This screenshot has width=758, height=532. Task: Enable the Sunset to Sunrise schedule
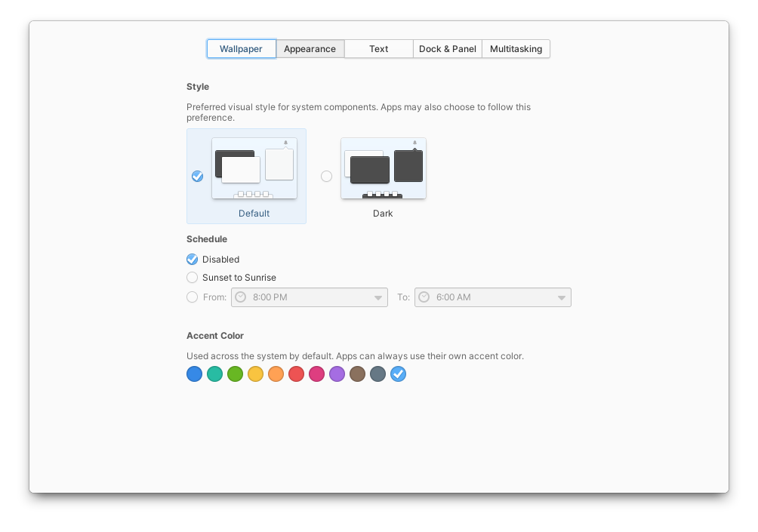pyautogui.click(x=192, y=277)
